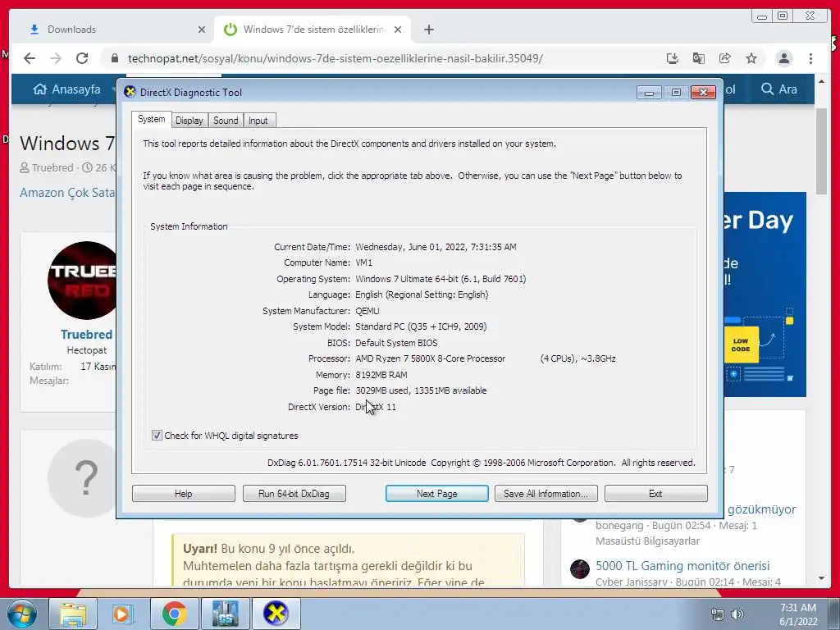This screenshot has height=630, width=840.
Task: Bookmark this page with star icon
Action: click(751, 58)
